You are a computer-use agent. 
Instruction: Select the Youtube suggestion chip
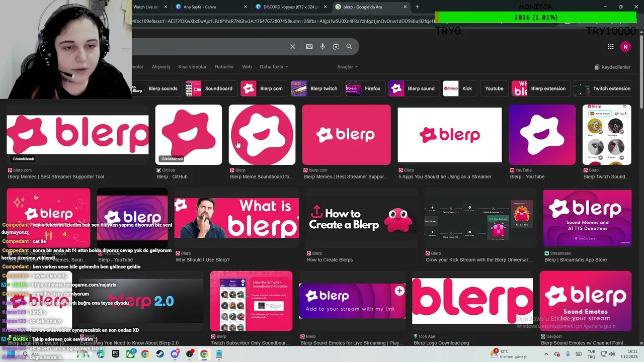(494, 88)
